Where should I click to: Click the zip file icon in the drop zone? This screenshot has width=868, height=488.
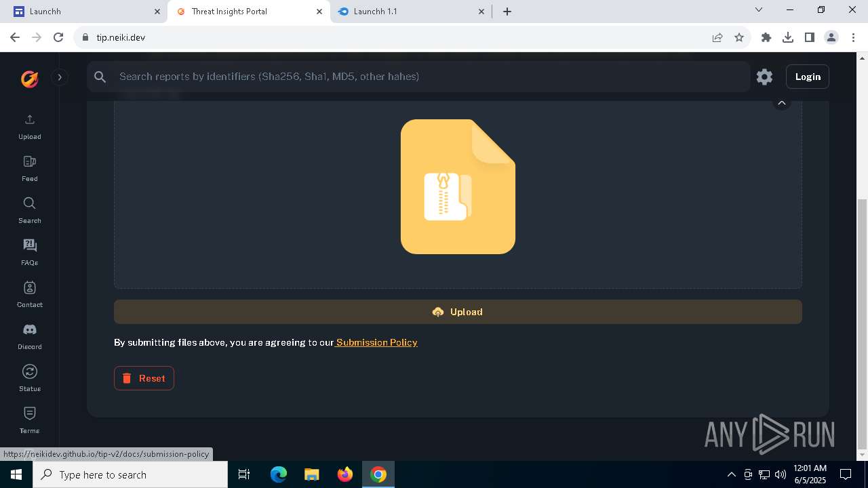[x=458, y=186]
